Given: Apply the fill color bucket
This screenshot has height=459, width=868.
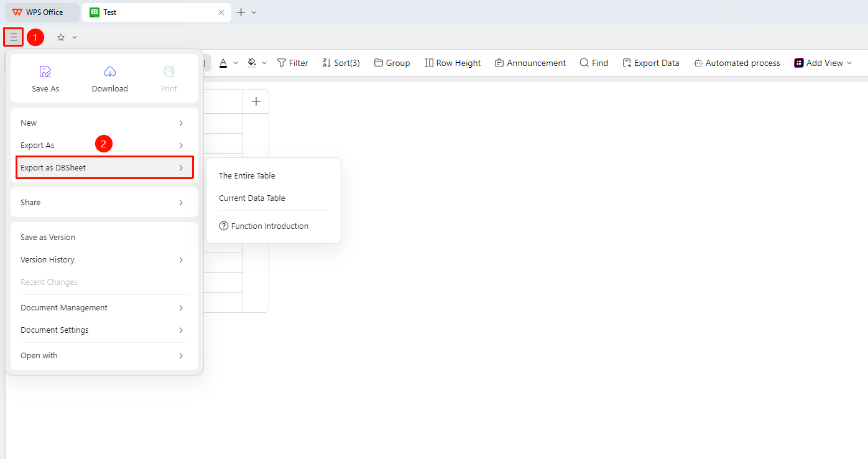Looking at the screenshot, I should coord(252,63).
